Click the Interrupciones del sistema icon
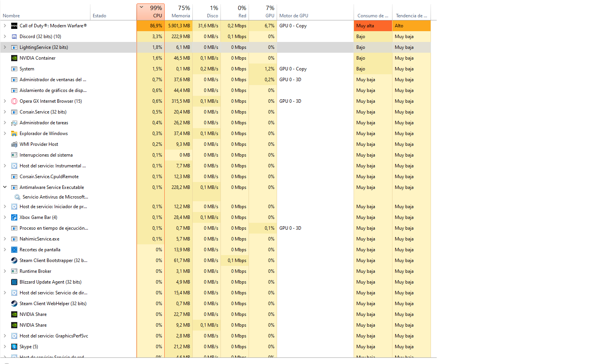Image resolution: width=591 pixels, height=364 pixels. point(14,155)
